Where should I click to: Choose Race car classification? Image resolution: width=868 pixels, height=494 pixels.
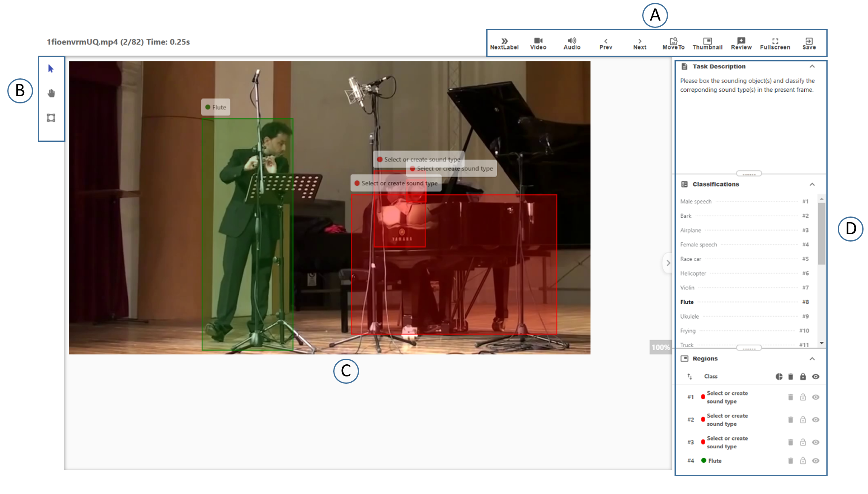pos(744,259)
